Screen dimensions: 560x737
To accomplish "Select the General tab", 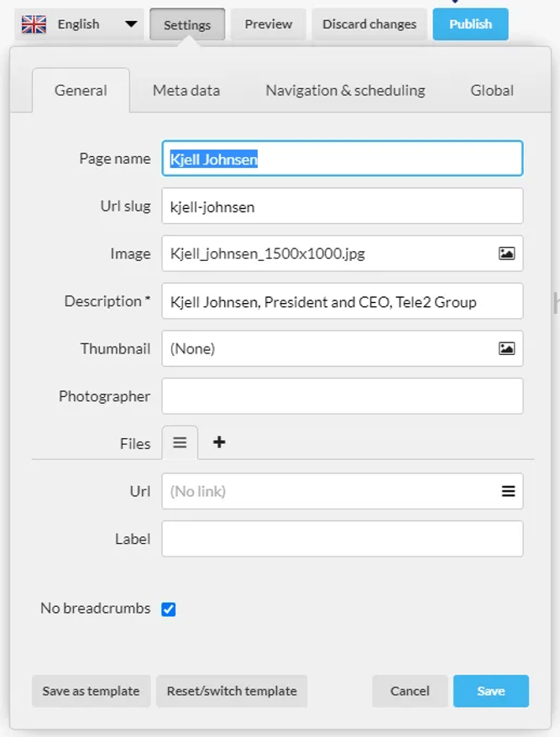I will tap(81, 91).
